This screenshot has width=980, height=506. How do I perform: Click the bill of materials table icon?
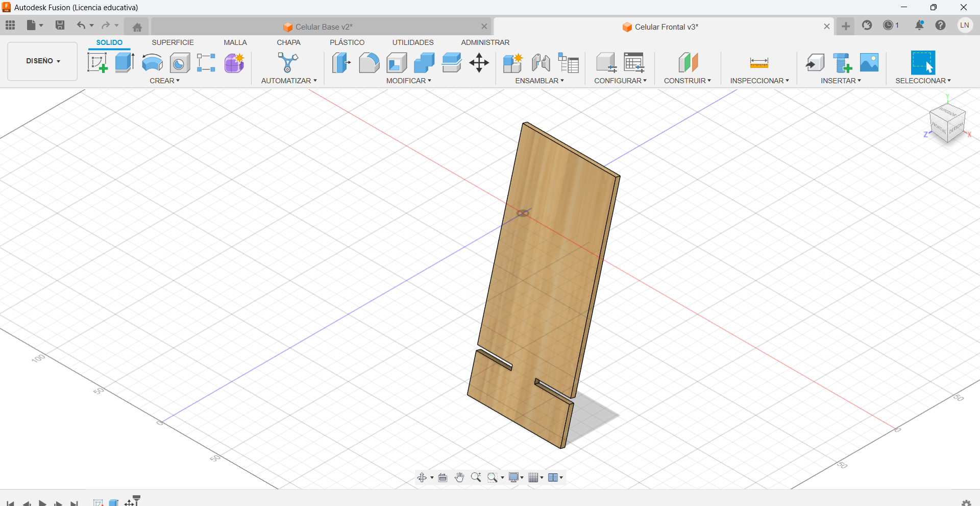point(568,63)
